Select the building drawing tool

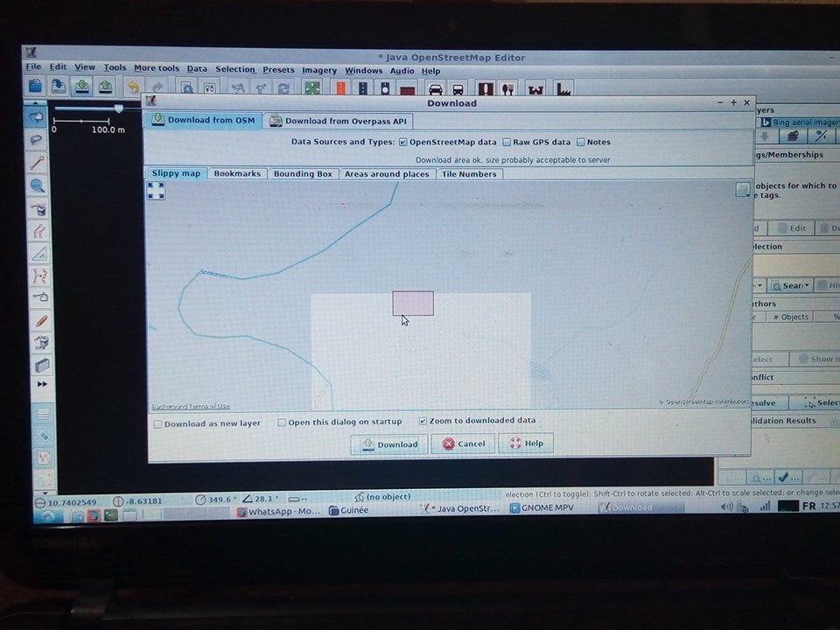42,366
